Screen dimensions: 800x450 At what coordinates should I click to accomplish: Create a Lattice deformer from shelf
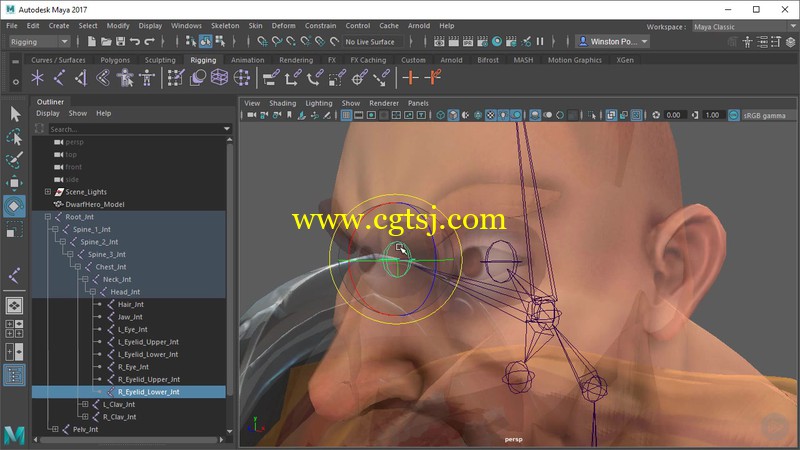click(x=219, y=78)
